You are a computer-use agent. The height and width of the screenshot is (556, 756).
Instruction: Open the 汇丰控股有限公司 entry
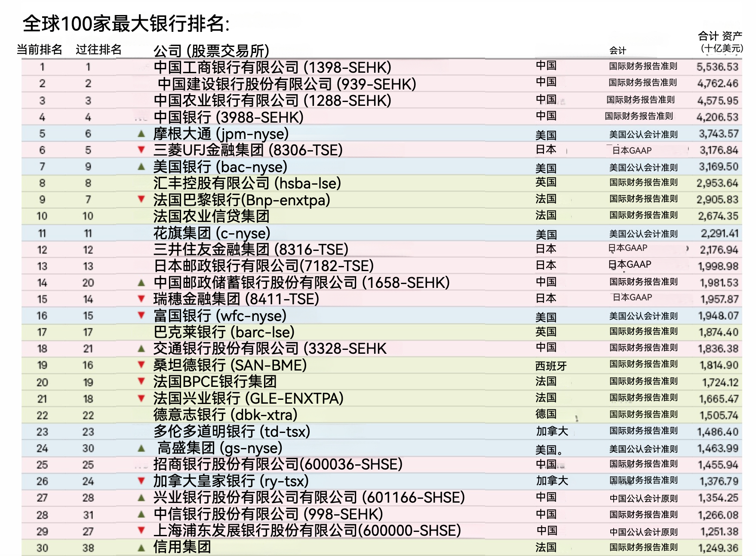(247, 183)
